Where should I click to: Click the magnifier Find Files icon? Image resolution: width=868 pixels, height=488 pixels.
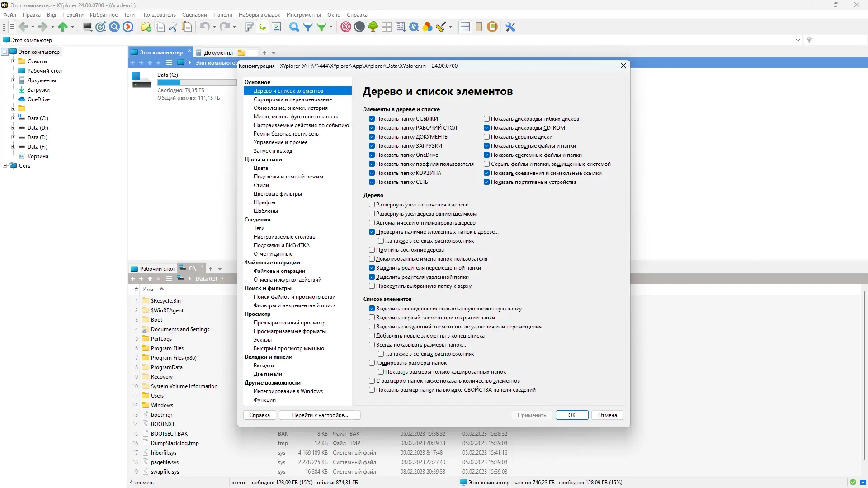(294, 27)
